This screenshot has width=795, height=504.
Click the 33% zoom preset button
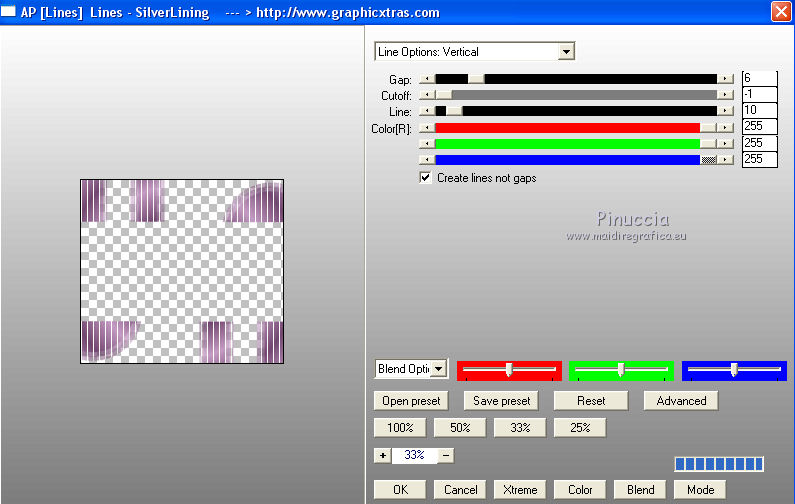(x=520, y=428)
